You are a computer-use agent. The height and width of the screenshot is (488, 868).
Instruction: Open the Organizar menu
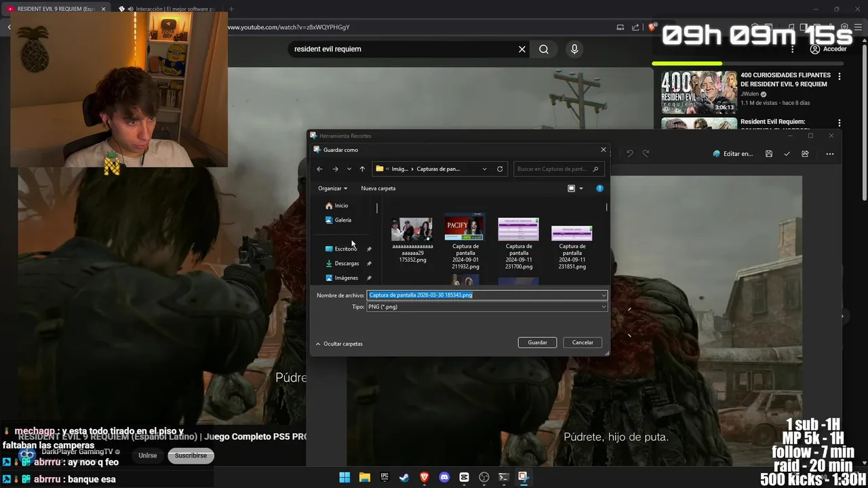pos(332,188)
